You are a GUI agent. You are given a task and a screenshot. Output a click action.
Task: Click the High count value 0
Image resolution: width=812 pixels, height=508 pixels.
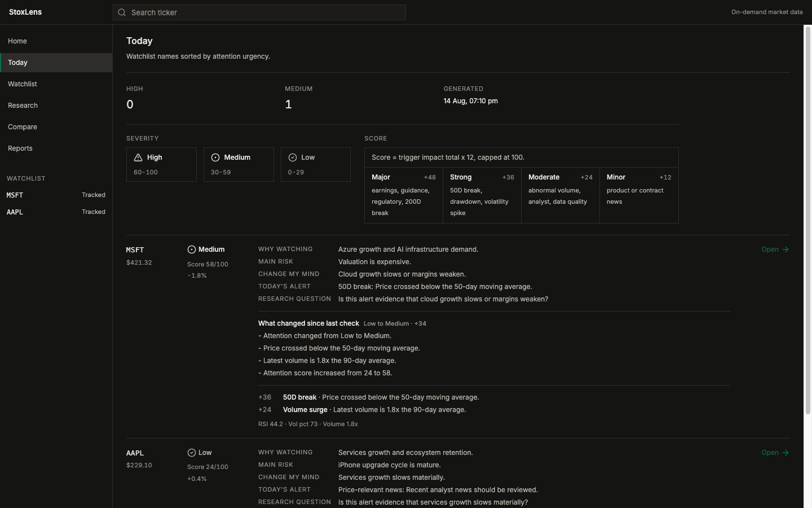pos(130,104)
